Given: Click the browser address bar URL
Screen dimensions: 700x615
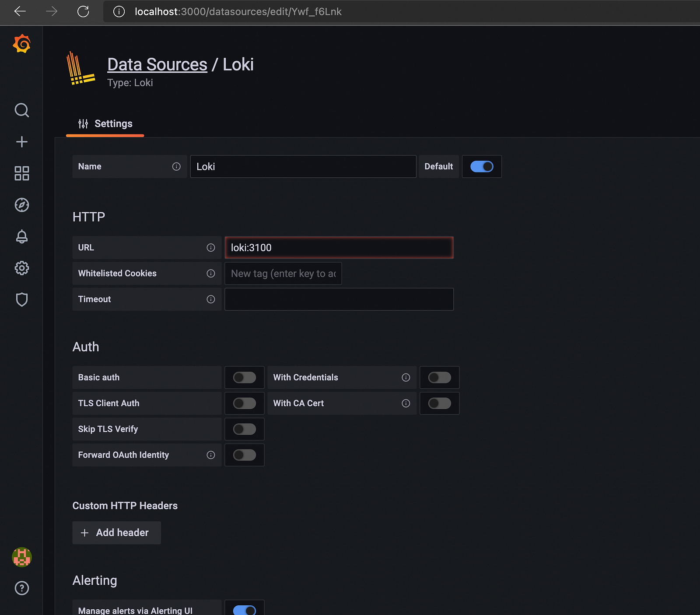Looking at the screenshot, I should click(x=238, y=11).
